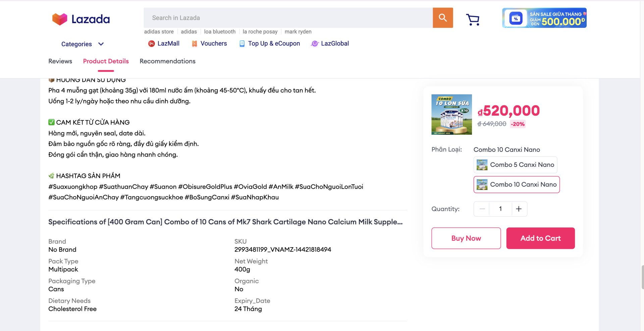Click the combo 10 lon sữa product image
644x331 pixels.
451,115
